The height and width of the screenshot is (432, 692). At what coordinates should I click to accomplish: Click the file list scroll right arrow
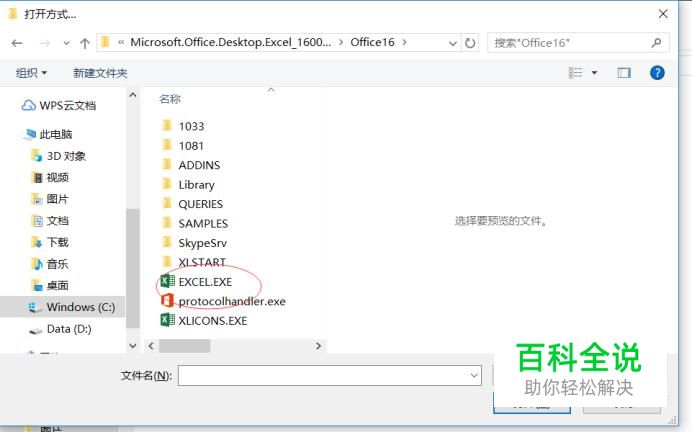pyautogui.click(x=318, y=346)
